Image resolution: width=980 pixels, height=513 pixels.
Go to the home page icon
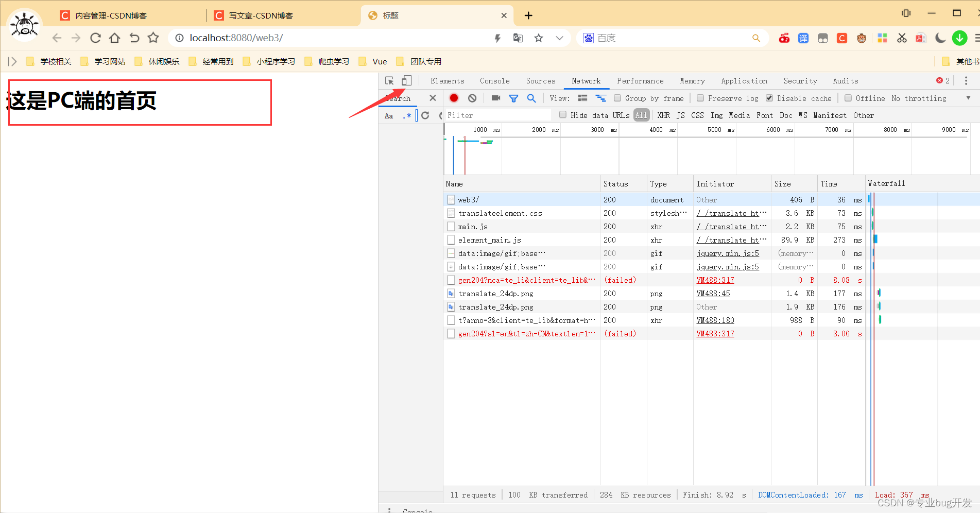coord(114,38)
